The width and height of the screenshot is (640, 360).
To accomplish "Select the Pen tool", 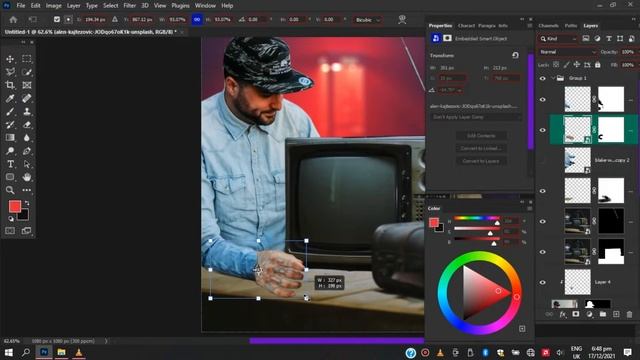I will tap(27, 151).
